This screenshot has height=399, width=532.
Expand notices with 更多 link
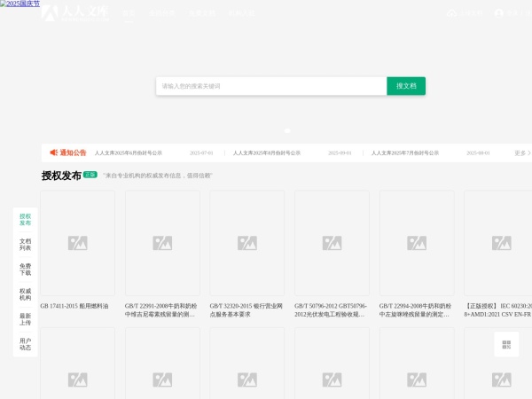(x=521, y=153)
